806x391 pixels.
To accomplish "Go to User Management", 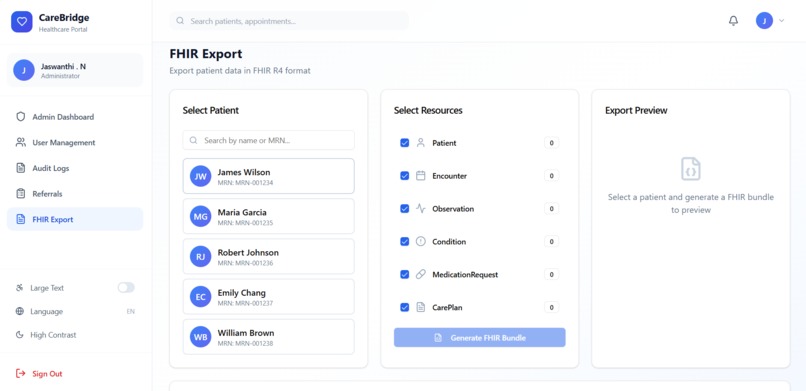I will [75, 142].
